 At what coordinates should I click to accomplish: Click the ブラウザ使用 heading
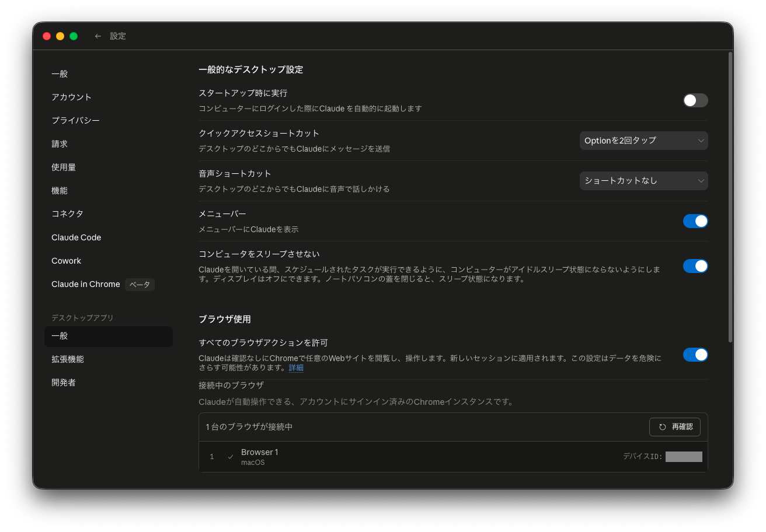pos(225,319)
